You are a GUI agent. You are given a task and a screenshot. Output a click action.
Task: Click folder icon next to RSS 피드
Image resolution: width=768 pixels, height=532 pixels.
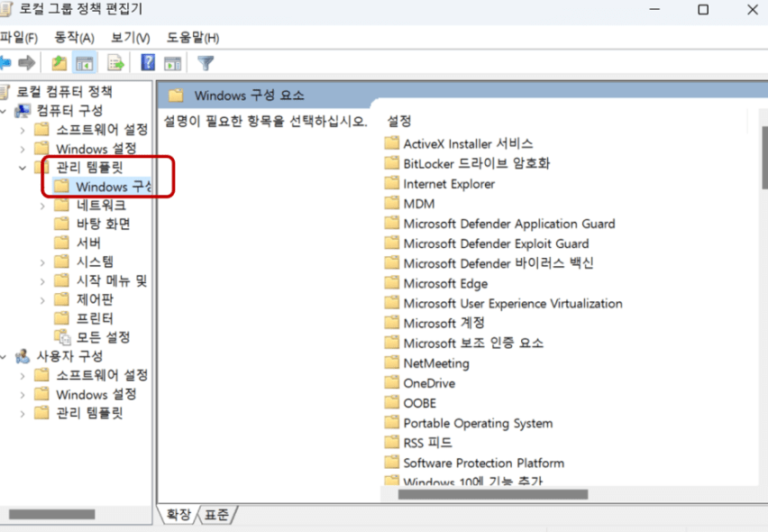pos(392,443)
